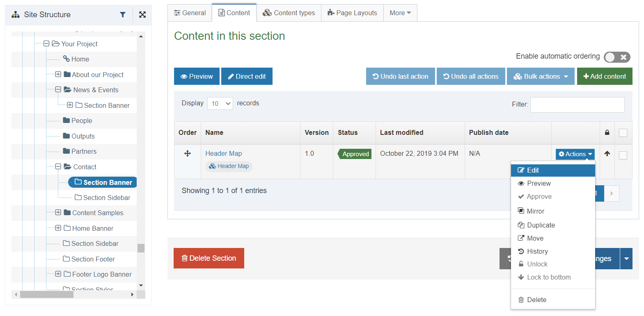Select Duplicate from the Actions menu
The height and width of the screenshot is (316, 644).
541,225
